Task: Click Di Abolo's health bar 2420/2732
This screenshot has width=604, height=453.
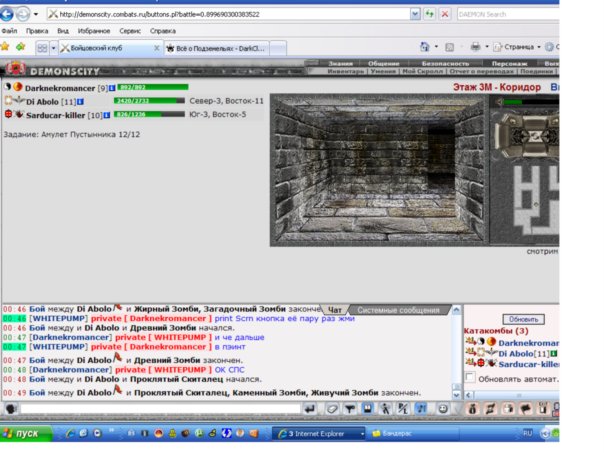Action: point(149,101)
